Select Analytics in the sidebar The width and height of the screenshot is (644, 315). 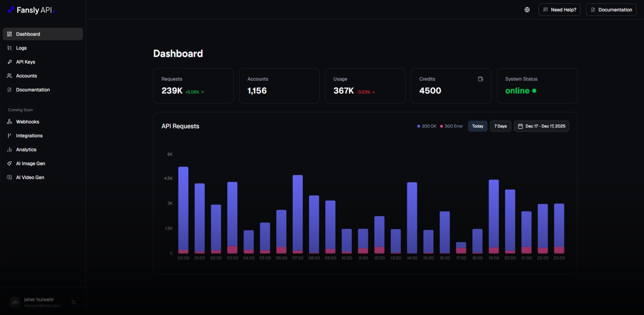[26, 149]
